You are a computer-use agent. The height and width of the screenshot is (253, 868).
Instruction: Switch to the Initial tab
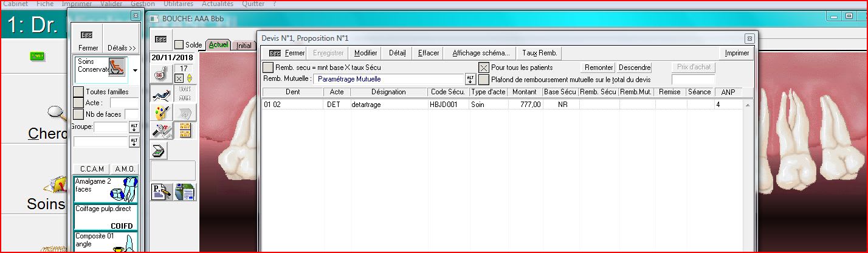coord(244,45)
